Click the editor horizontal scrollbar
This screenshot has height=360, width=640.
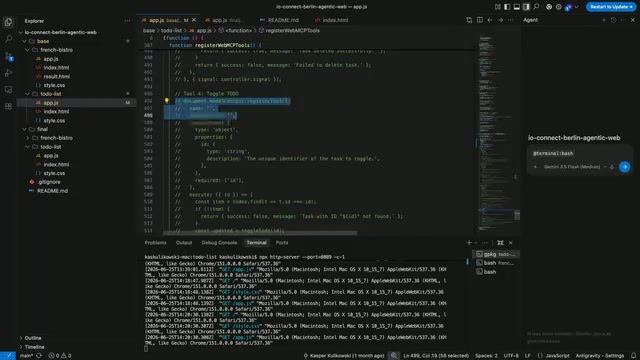(260, 233)
